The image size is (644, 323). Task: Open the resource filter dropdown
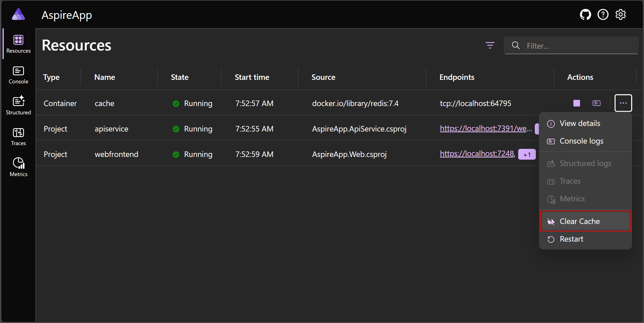(490, 46)
